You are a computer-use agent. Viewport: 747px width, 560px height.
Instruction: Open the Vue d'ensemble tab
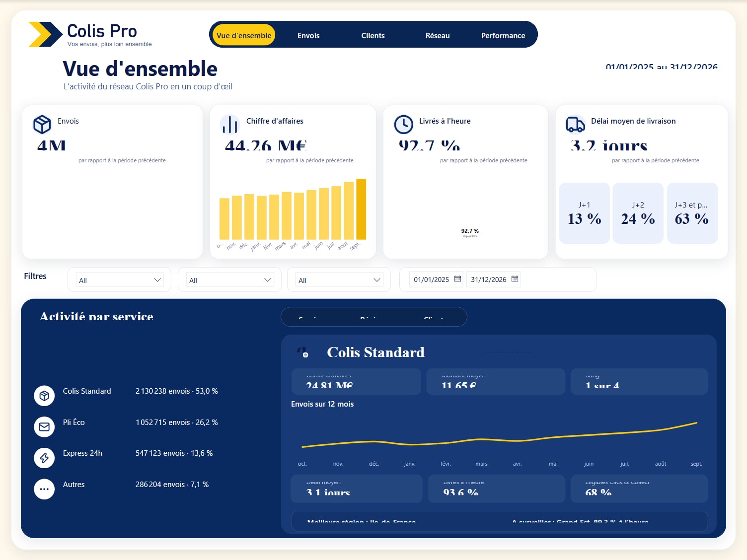click(x=244, y=35)
